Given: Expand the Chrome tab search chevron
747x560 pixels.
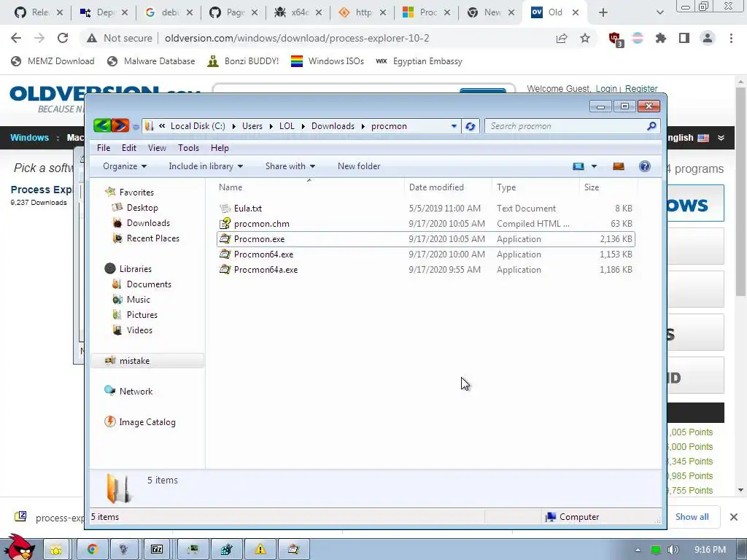Looking at the screenshot, I should pyautogui.click(x=659, y=12).
